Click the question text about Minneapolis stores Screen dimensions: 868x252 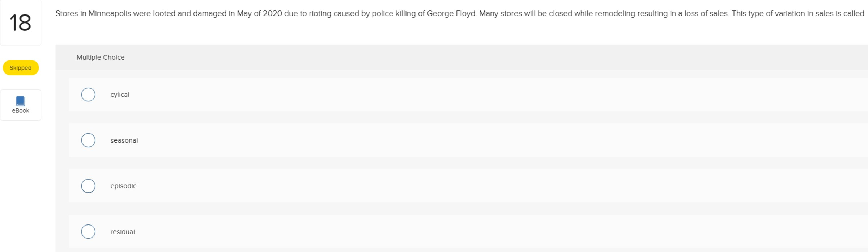point(460,14)
